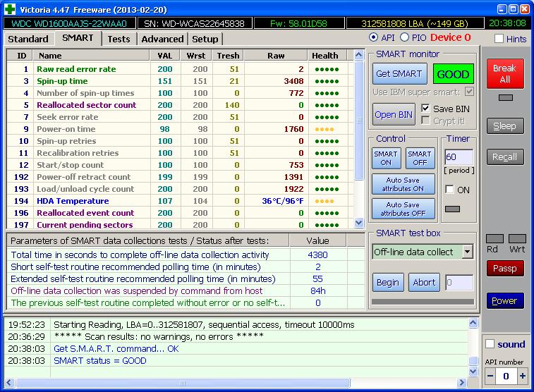Open the SMART tab
The width and height of the screenshot is (534, 392).
(78, 38)
